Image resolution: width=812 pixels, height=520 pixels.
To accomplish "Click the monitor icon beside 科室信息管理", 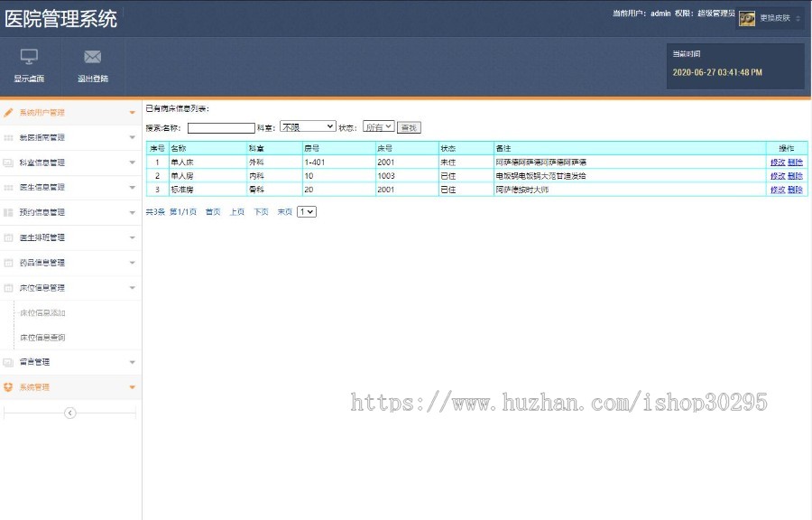I will 8,162.
